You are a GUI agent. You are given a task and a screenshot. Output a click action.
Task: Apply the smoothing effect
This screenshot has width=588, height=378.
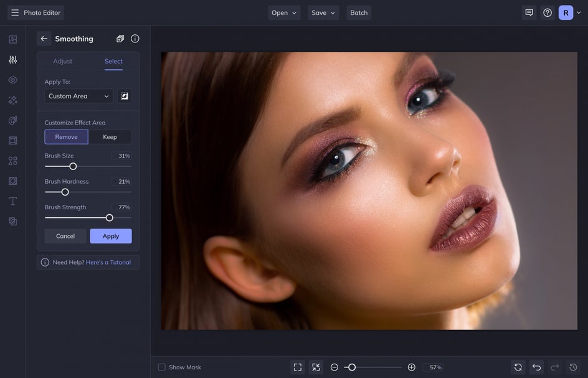pos(111,236)
